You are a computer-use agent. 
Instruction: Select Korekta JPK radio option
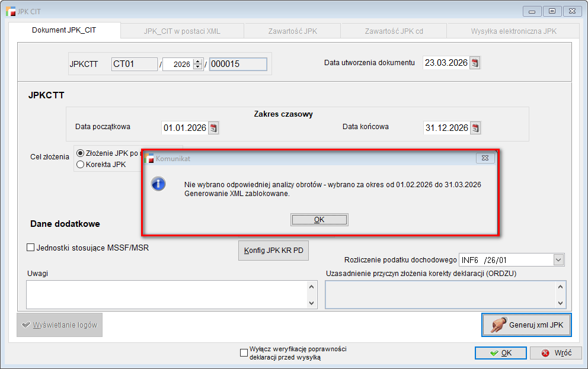81,165
